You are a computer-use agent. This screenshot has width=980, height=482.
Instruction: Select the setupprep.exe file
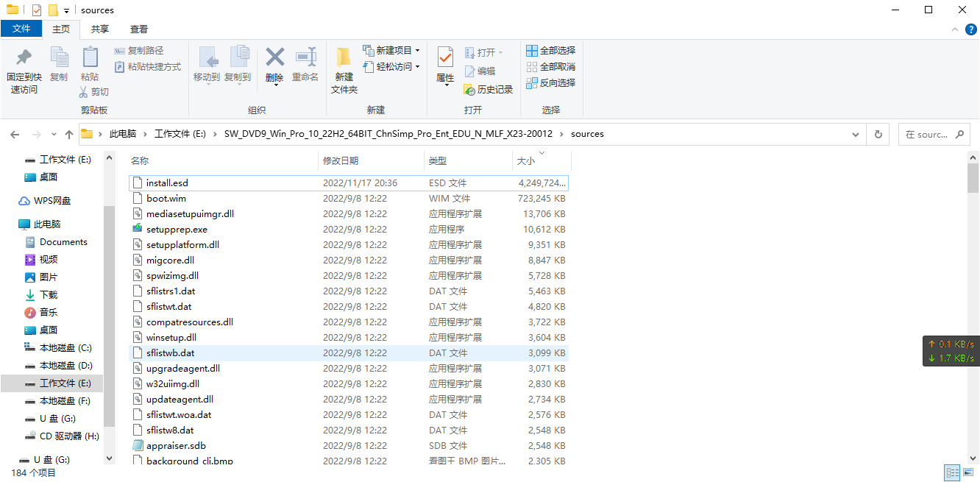[348, 229]
